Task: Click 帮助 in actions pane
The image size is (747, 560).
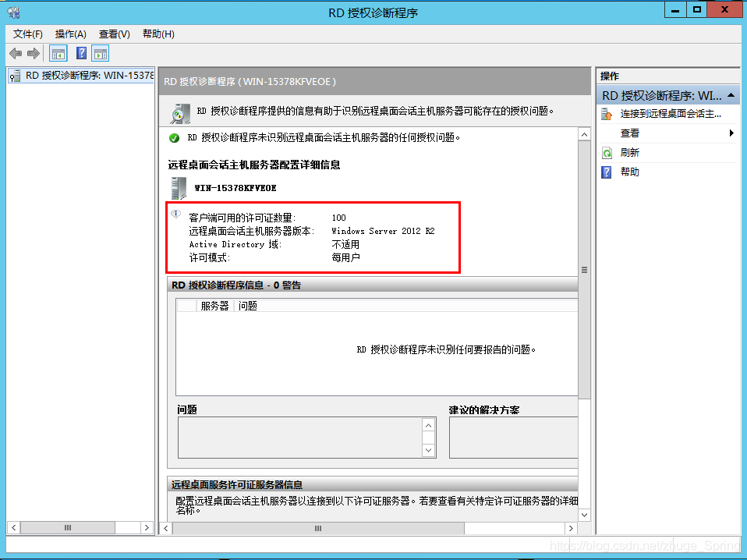Action: click(629, 172)
